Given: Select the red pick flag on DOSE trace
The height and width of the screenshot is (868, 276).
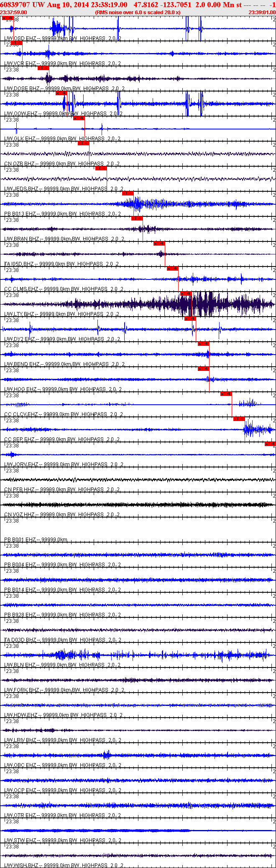Looking at the screenshot, I should tap(43, 68).
